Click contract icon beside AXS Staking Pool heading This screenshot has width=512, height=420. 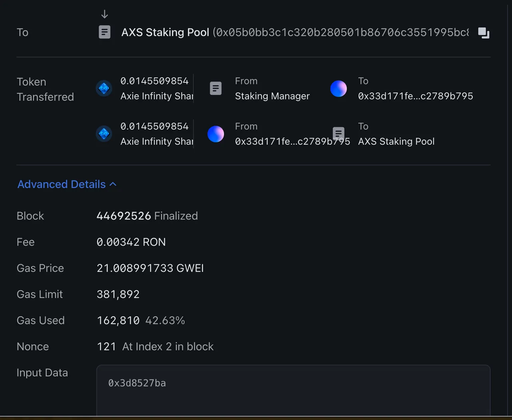[104, 32]
